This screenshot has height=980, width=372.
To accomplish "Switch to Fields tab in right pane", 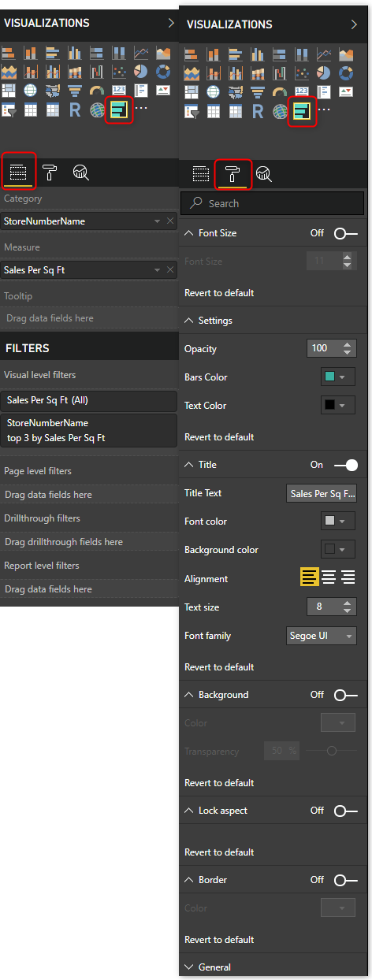I will coord(201,173).
